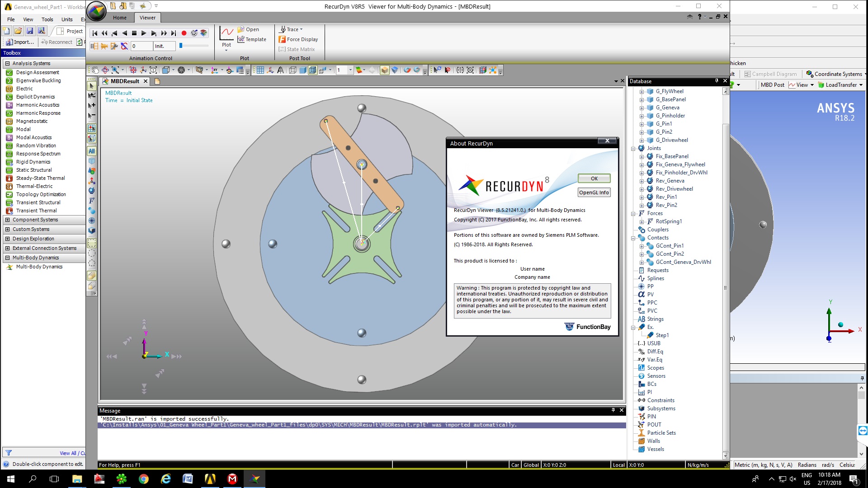Select the Viewer ribbon tab
Image resolution: width=868 pixels, height=488 pixels.
147,18
